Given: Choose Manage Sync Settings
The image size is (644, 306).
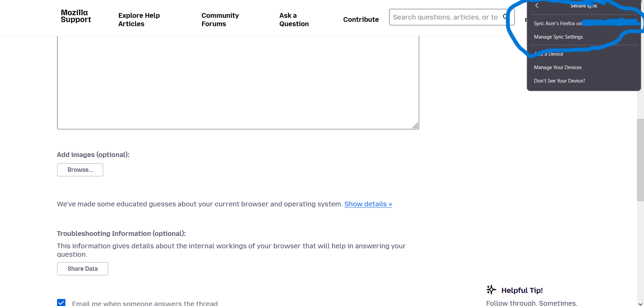Looking at the screenshot, I should (558, 37).
